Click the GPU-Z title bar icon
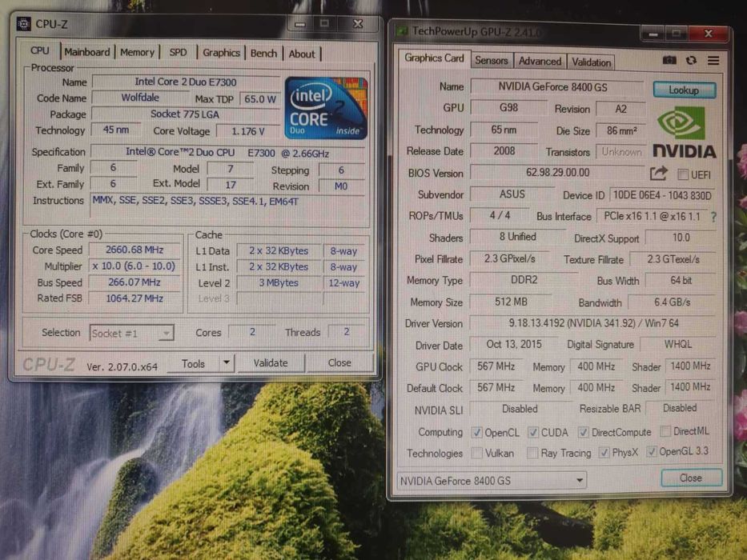This screenshot has height=560, width=747. pos(402,31)
